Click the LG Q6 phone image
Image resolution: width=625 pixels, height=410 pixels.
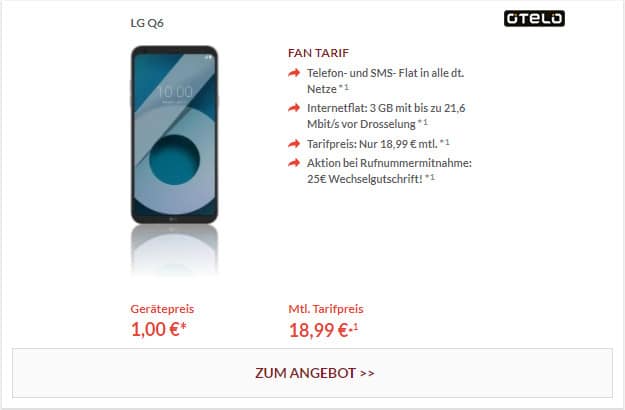(x=175, y=135)
